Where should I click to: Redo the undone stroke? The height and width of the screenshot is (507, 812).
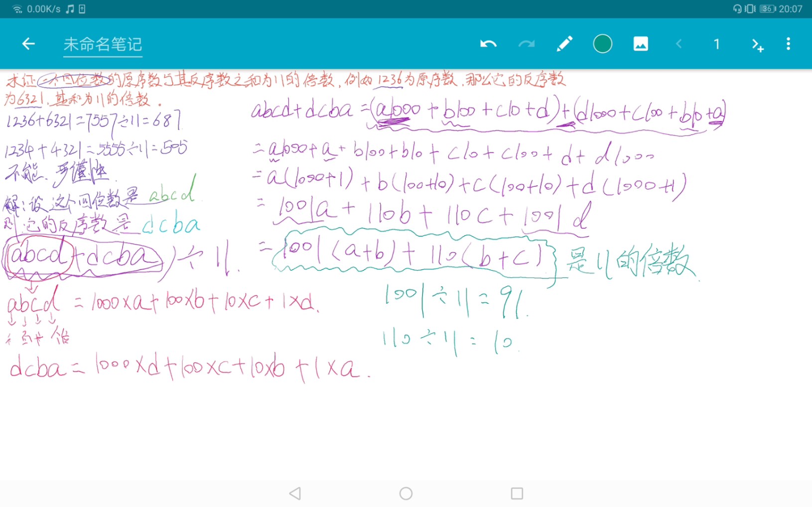coord(526,44)
